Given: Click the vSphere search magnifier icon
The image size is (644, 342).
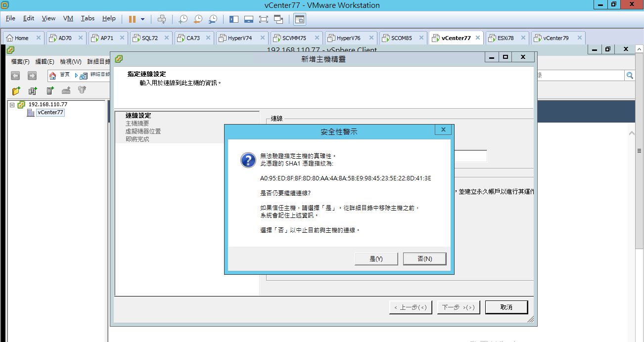Looking at the screenshot, I should click(x=630, y=75).
